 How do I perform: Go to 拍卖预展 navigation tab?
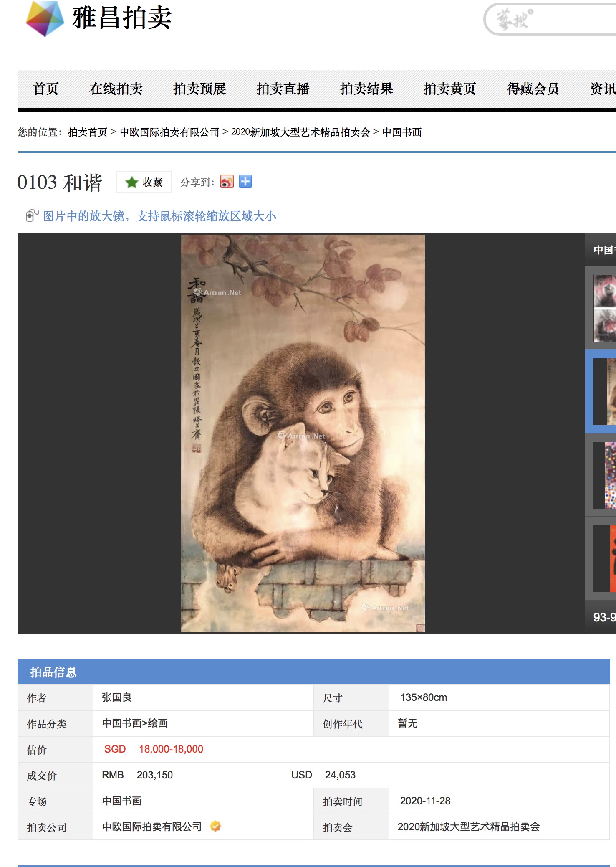click(199, 89)
